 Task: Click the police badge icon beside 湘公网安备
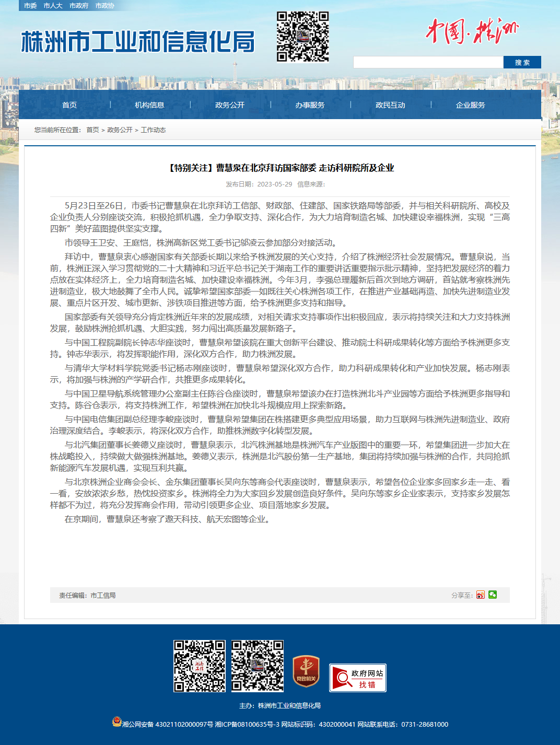click(x=117, y=722)
